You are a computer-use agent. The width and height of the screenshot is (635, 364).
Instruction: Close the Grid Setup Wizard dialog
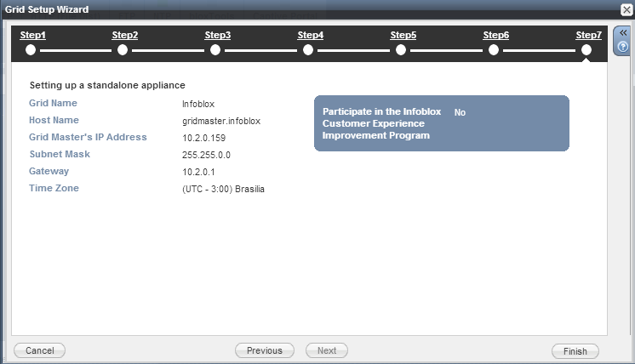tap(626, 9)
